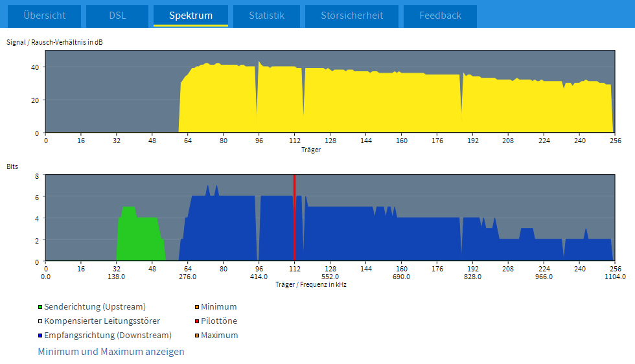This screenshot has width=635, height=364.
Task: Click the red pilot tone line in Bits chart
Action: point(295,220)
